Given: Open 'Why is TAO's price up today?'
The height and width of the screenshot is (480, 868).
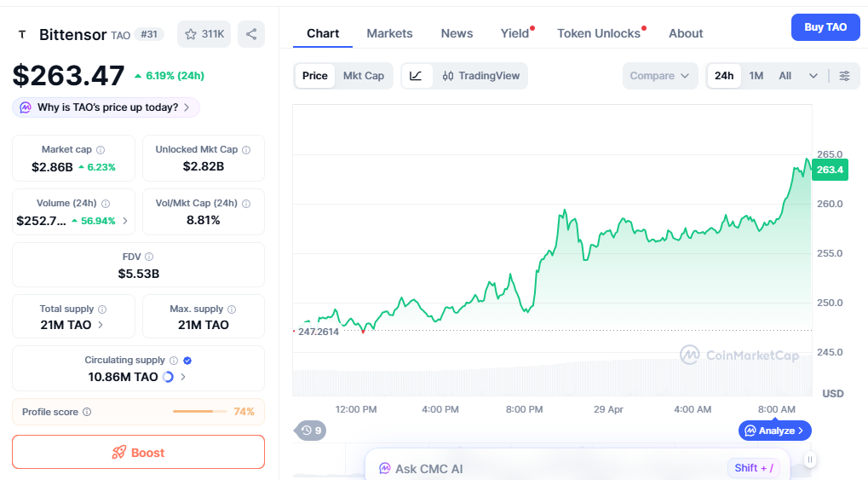Looking at the screenshot, I should point(106,107).
